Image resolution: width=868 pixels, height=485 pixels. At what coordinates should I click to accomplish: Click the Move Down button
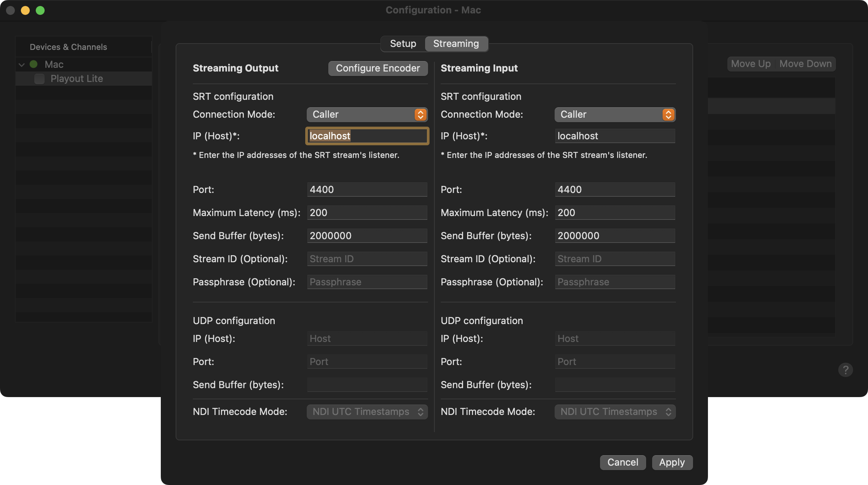click(x=805, y=64)
